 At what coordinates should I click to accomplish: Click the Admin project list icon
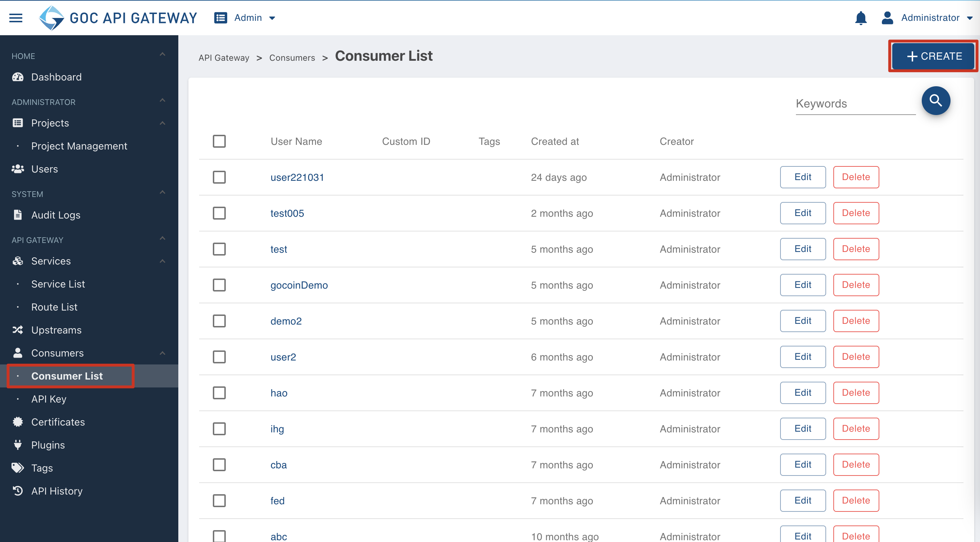(x=221, y=18)
